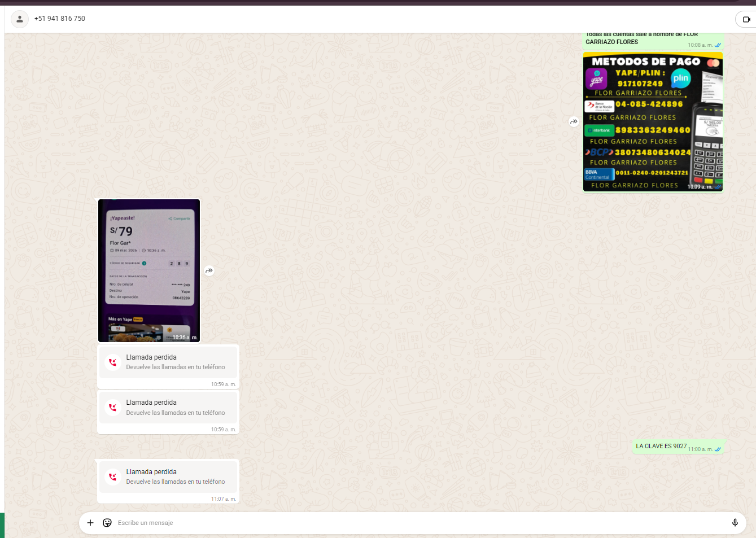
Task: Click the contact profile avatar icon
Action: coord(20,19)
